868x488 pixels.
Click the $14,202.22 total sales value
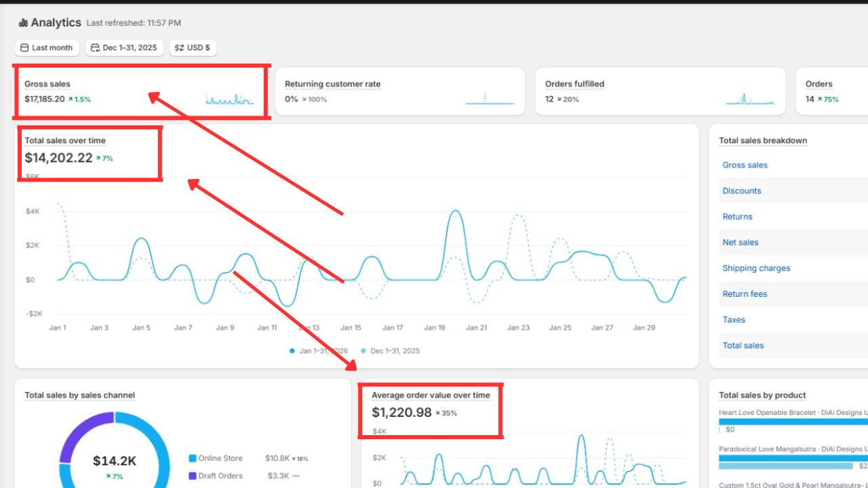tap(58, 158)
